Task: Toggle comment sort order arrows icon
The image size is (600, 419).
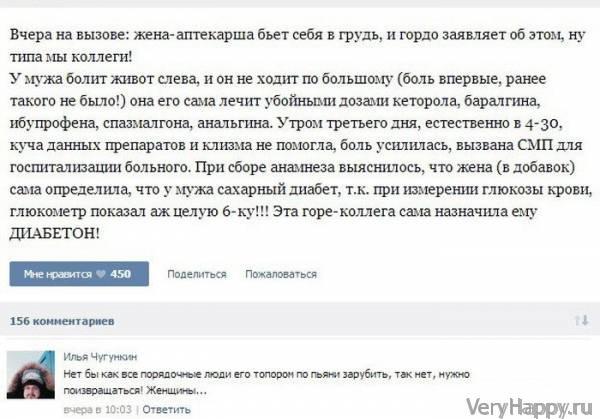Action: click(x=581, y=321)
